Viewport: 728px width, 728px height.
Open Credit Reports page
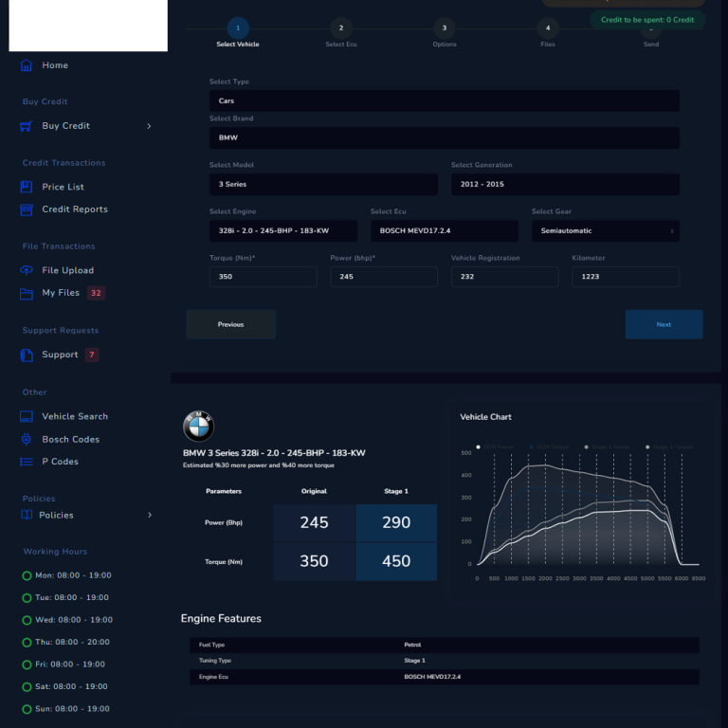(x=75, y=209)
